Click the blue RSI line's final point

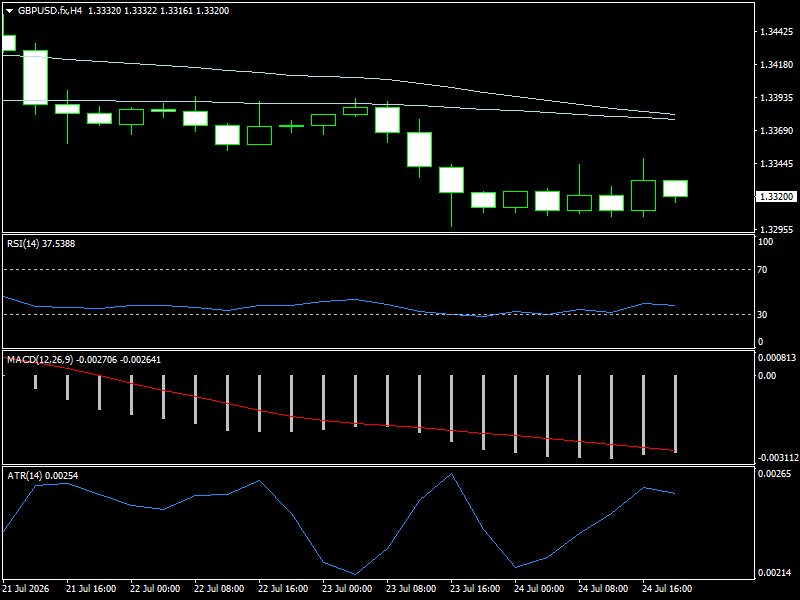click(674, 305)
